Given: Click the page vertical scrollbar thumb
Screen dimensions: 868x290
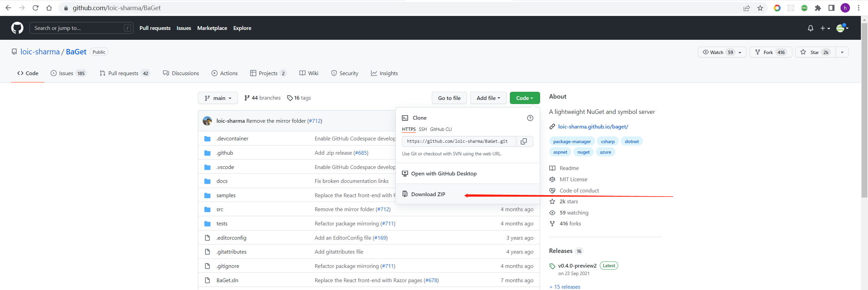Looking at the screenshot, I should (864, 110).
